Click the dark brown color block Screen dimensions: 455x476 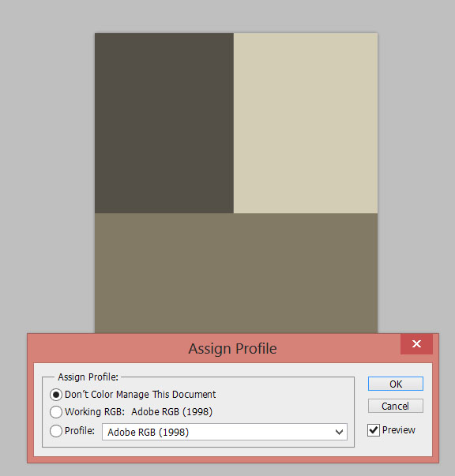[x=164, y=123]
